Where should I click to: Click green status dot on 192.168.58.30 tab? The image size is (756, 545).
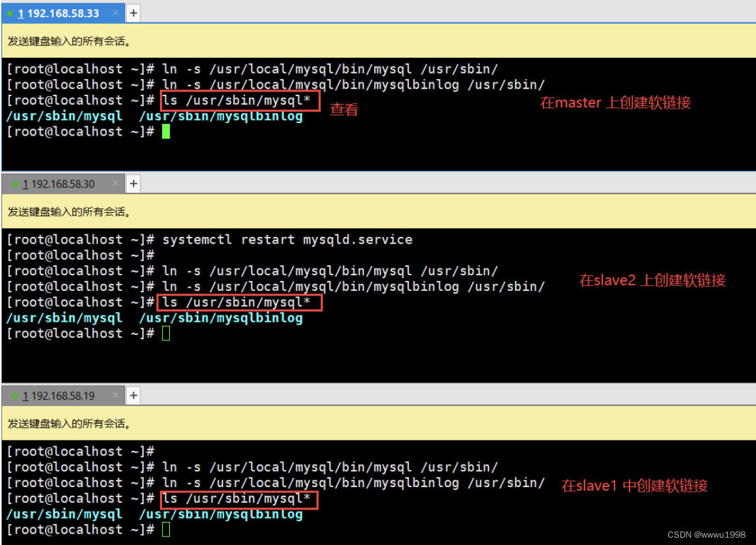point(14,184)
